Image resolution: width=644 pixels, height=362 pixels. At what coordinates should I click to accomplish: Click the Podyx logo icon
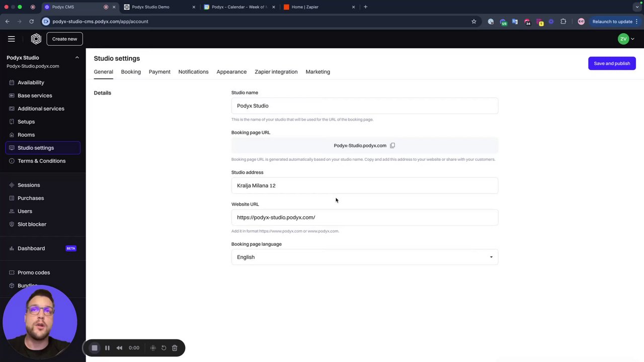coord(36,39)
